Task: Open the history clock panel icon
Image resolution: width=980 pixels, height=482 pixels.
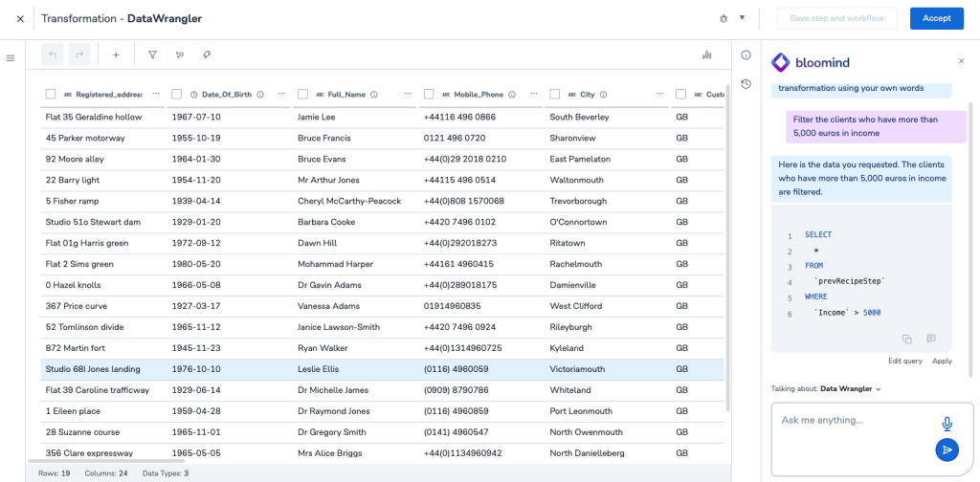Action: click(x=746, y=84)
